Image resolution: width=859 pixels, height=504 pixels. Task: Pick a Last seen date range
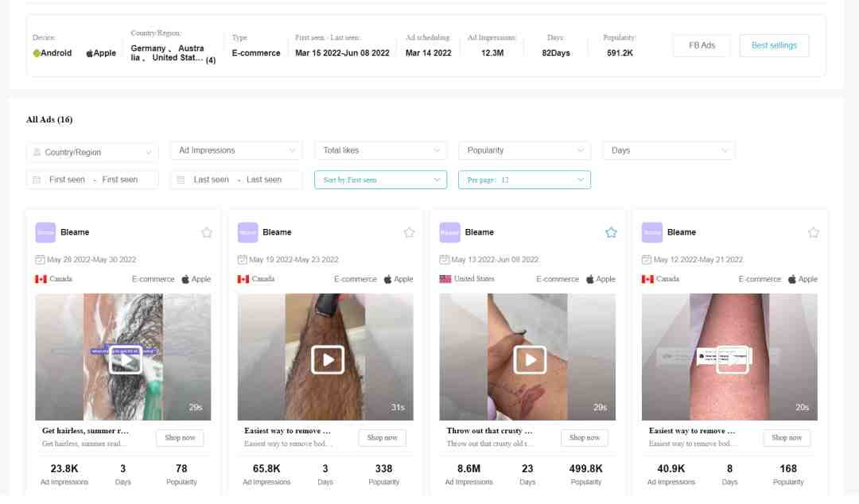coord(236,180)
